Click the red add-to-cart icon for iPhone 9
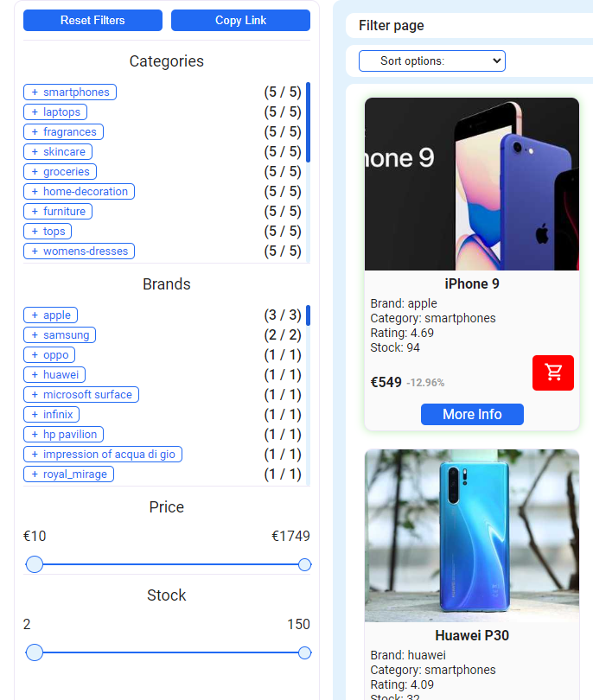This screenshot has width=593, height=700. (552, 374)
